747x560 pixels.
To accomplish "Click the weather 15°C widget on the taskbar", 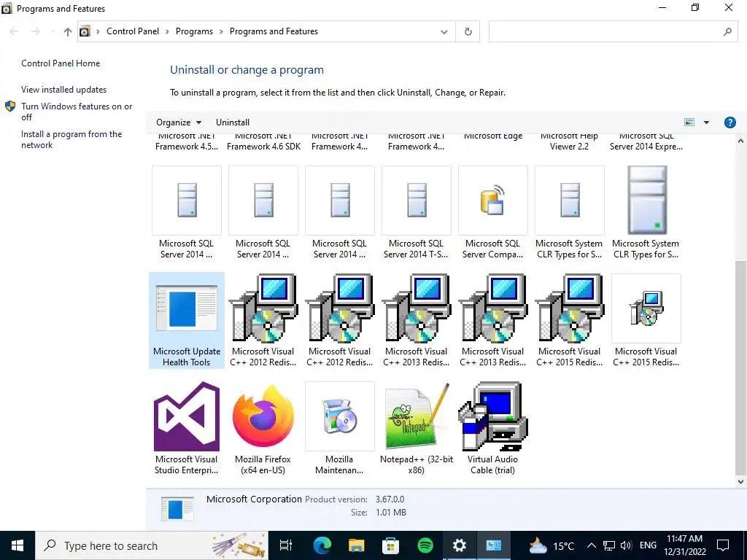I will pos(551,545).
